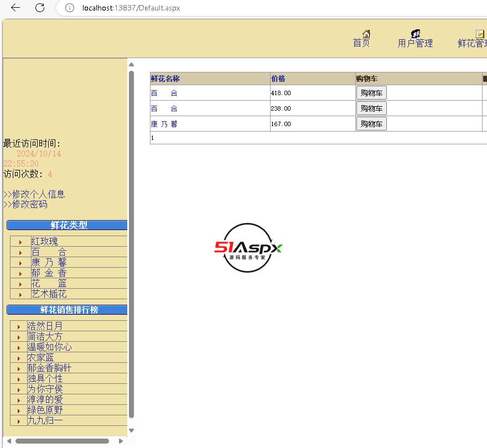The height and width of the screenshot is (448, 487).
Task: Click 购物车 button in the 238.00 row
Action: tap(371, 108)
